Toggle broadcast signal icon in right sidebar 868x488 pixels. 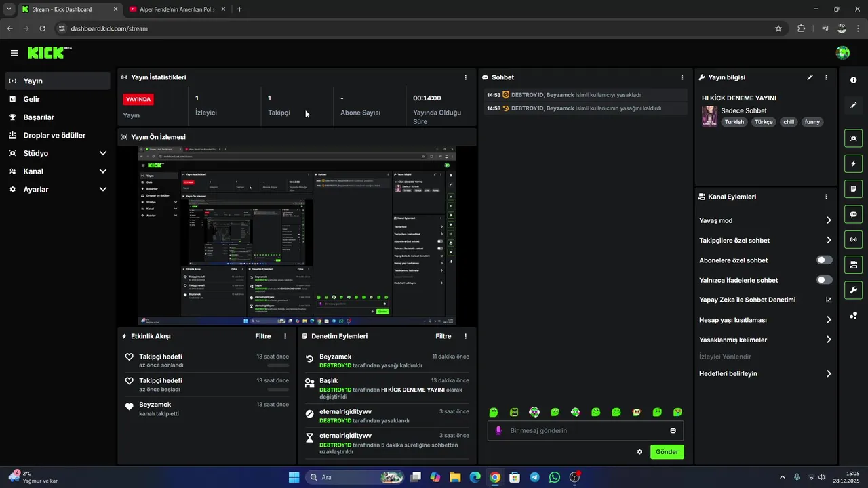[x=853, y=239]
